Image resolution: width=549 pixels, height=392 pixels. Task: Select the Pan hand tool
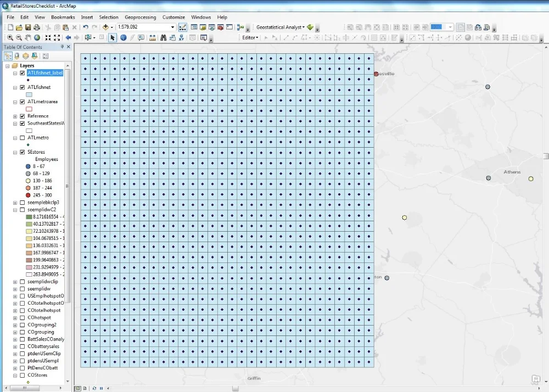click(28, 37)
